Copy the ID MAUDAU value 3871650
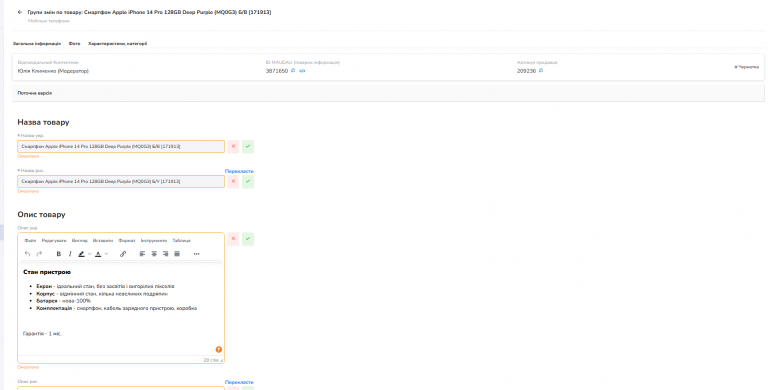 [293, 71]
